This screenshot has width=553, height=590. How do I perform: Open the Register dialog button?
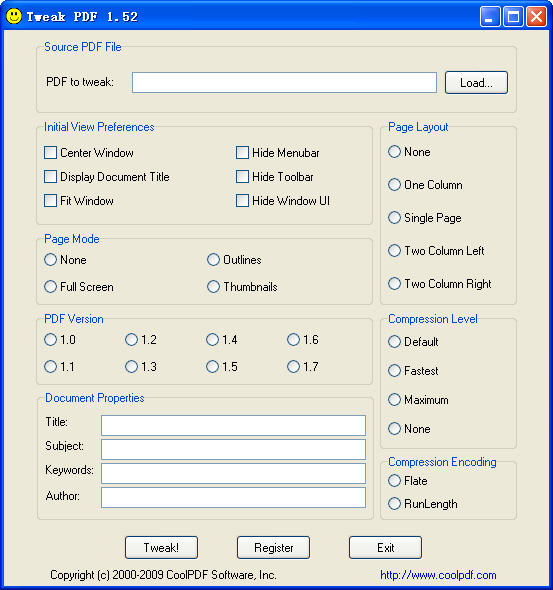tap(273, 547)
